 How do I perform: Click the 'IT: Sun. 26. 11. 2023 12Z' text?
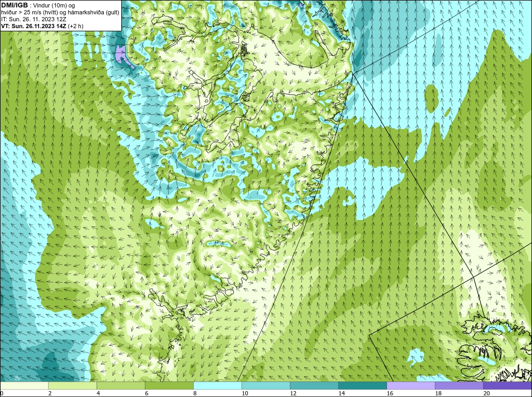34,19
